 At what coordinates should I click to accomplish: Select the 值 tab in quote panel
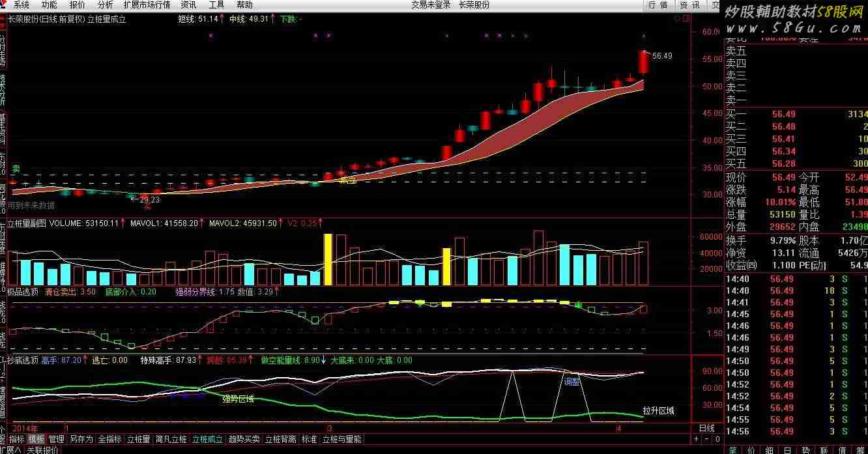click(843, 449)
